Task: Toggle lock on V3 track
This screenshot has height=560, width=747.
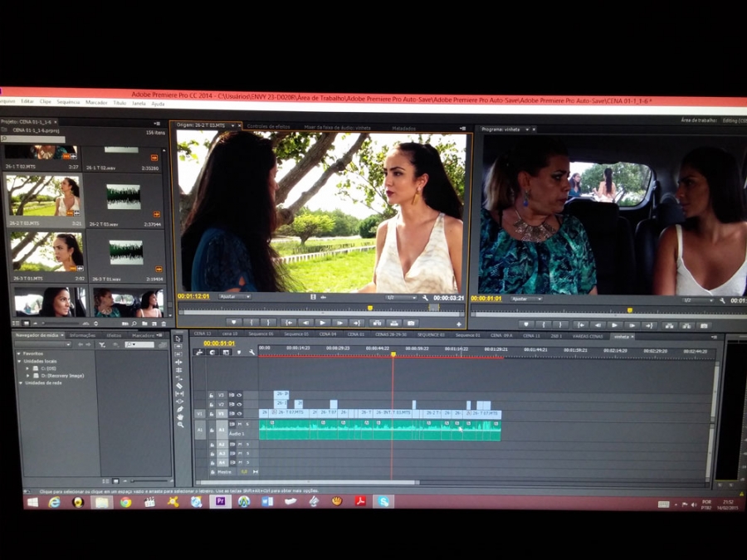Action: 212,396
